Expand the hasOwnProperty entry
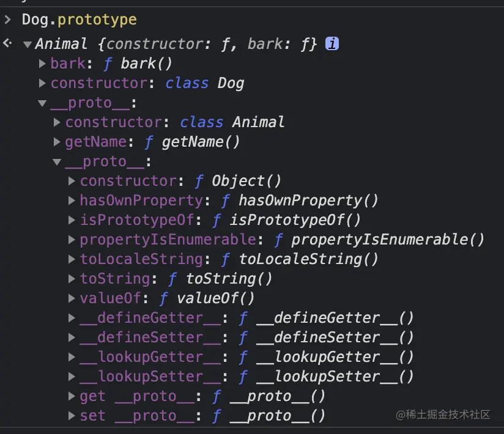The height and width of the screenshot is (434, 504). pos(72,200)
